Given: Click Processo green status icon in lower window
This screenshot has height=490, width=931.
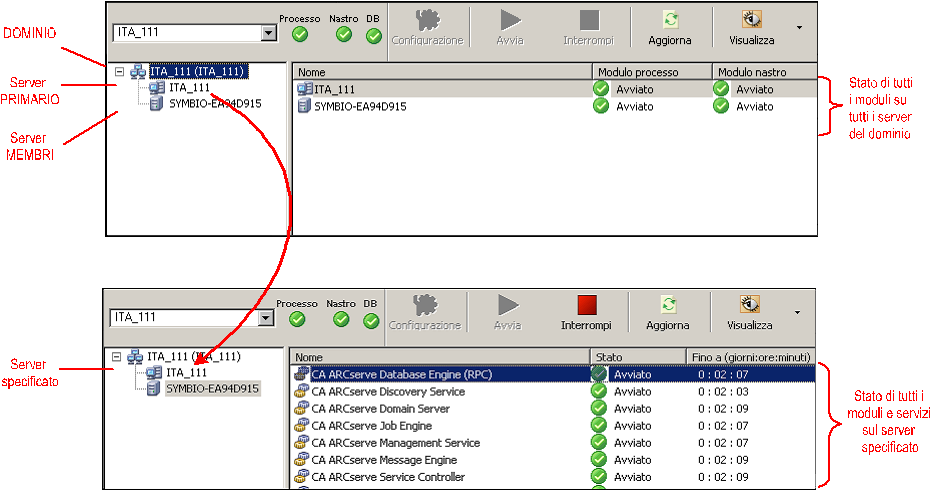Looking at the screenshot, I should click(297, 320).
